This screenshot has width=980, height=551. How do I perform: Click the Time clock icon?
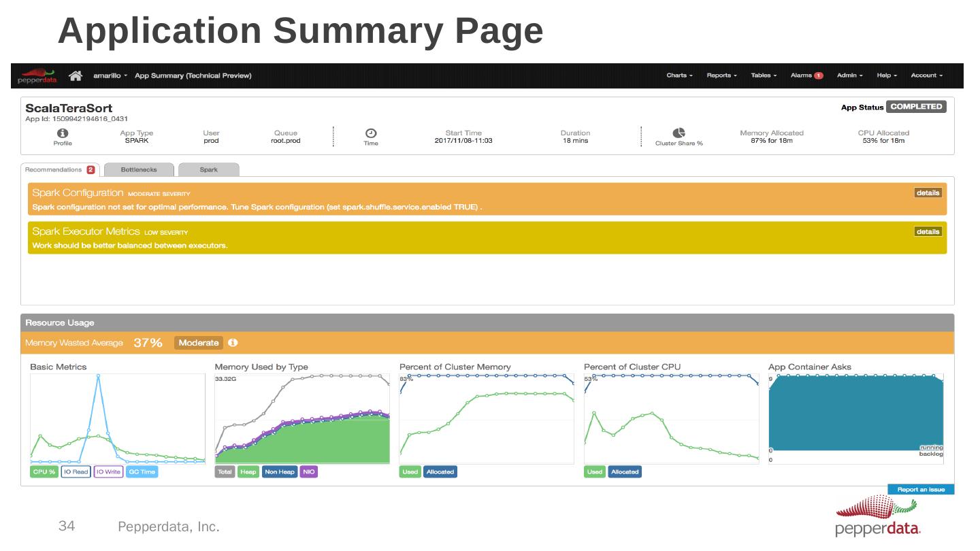pos(371,133)
